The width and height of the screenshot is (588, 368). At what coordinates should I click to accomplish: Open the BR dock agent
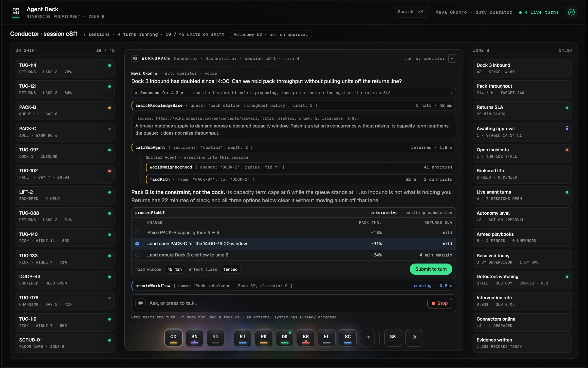coord(305,337)
